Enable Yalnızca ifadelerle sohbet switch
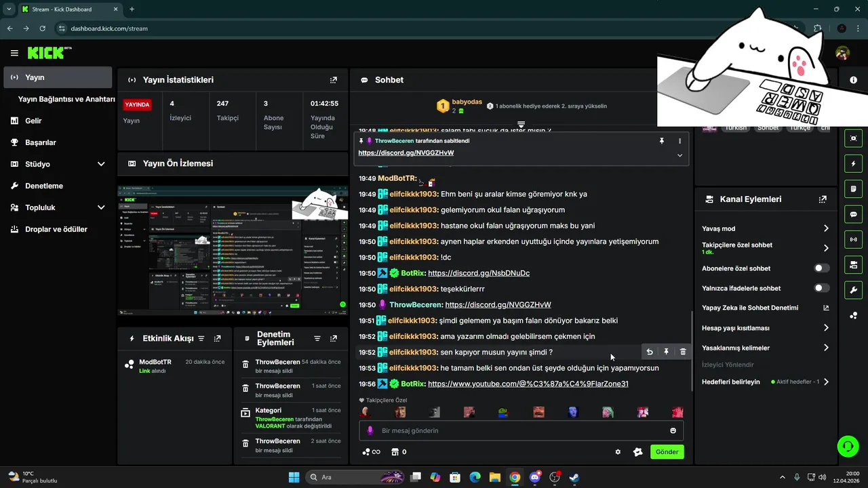This screenshot has height=488, width=868. [821, 288]
